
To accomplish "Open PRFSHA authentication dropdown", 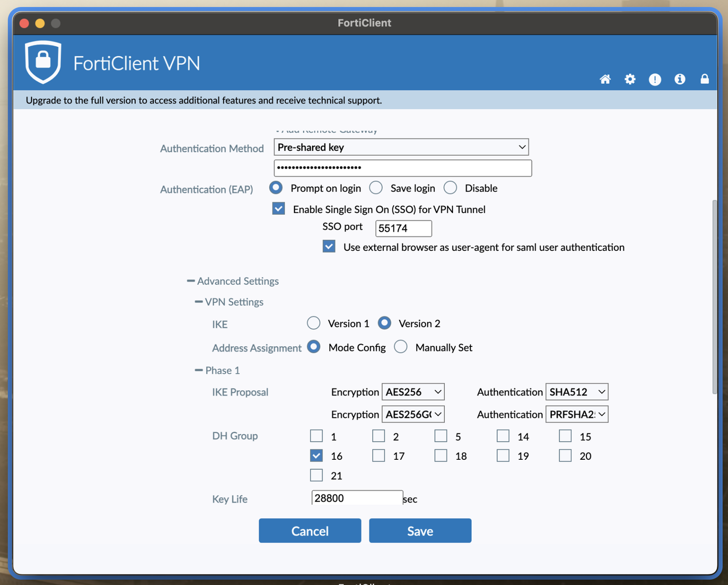I will 577,414.
